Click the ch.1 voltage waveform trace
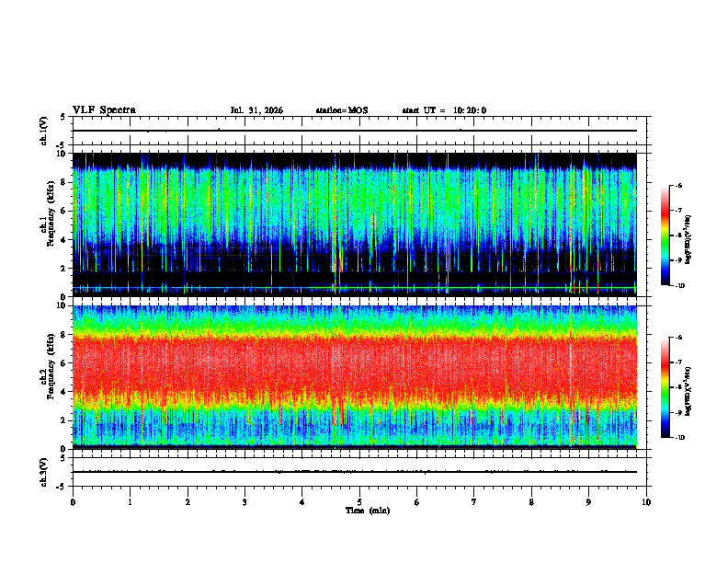The height and width of the screenshot is (563, 728). 355,131
